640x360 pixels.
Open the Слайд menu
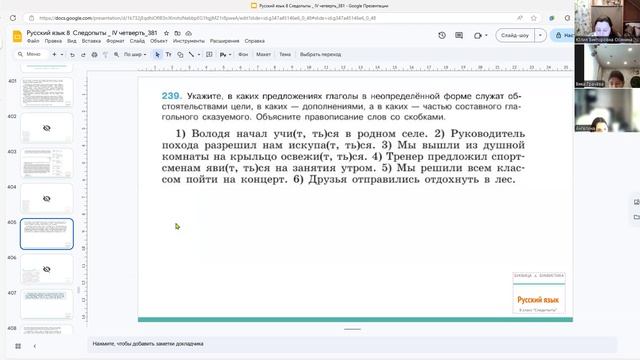[x=137, y=41]
